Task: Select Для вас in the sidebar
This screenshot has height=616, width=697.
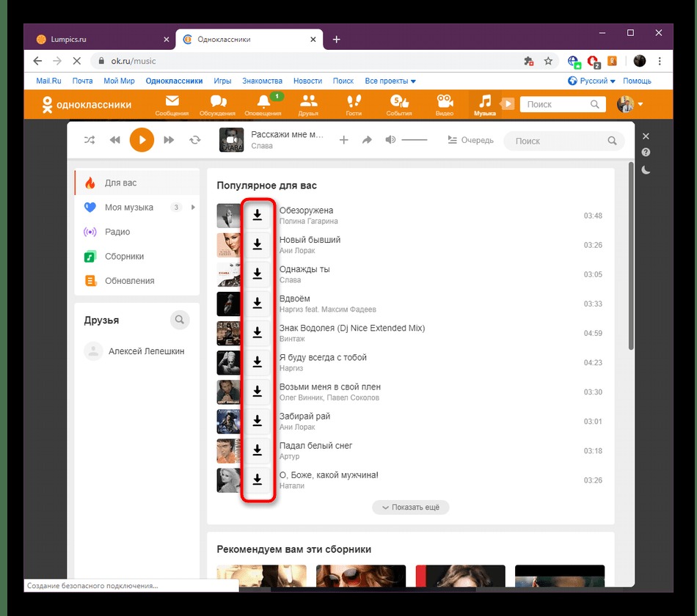Action: point(137,183)
